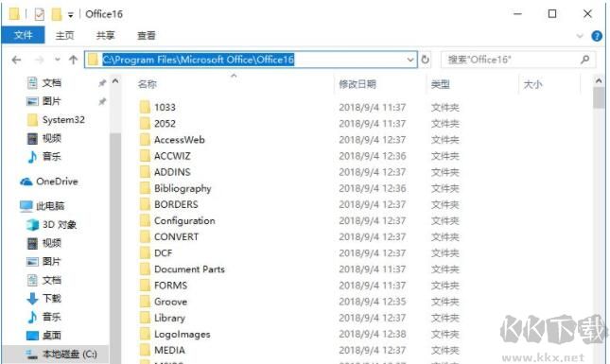
Task: Select OneDrive in navigation pane
Action: 57,182
